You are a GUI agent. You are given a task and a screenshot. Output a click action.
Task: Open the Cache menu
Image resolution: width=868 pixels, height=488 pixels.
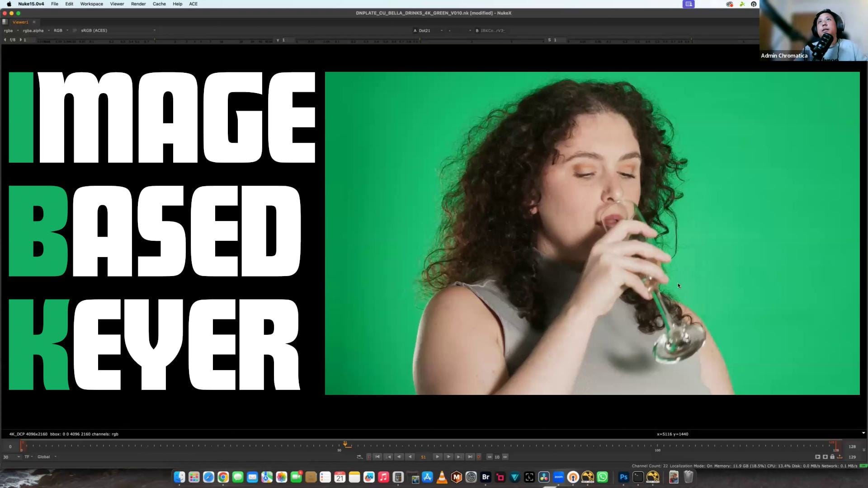tap(159, 4)
